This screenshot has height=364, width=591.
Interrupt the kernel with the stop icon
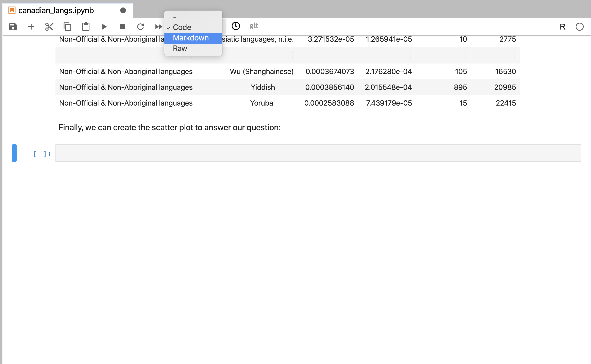click(x=122, y=26)
